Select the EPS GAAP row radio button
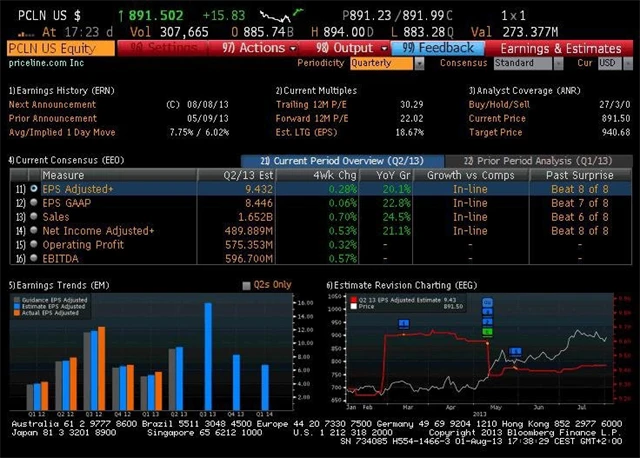Image resolution: width=640 pixels, height=458 pixels. click(34, 202)
